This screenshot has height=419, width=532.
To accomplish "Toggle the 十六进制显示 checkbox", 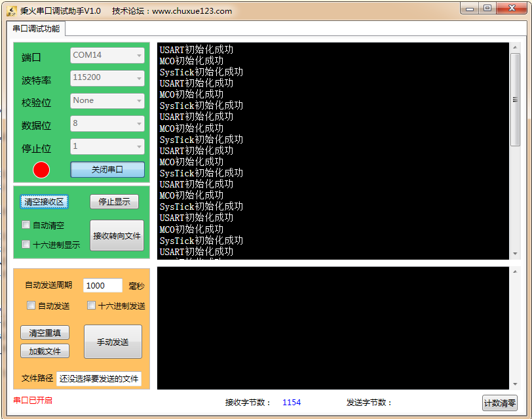I will point(26,245).
